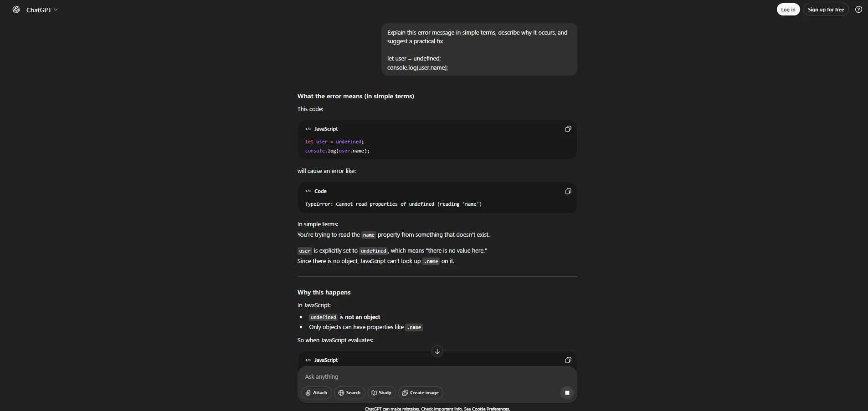The height and width of the screenshot is (411, 868).
Task: Stop the response generation
Action: [567, 393]
